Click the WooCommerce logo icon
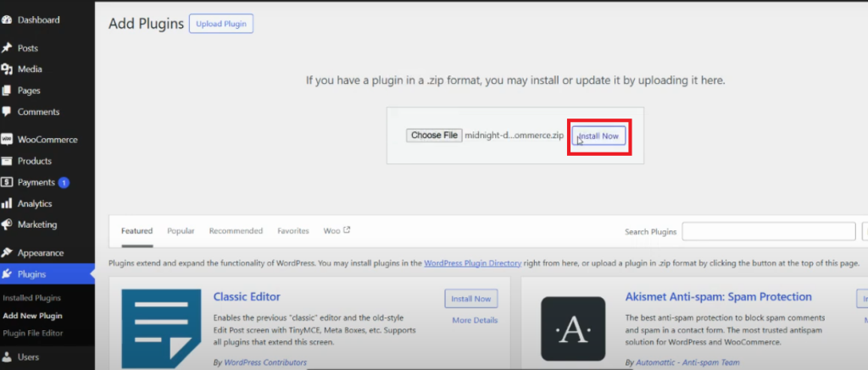868x370 pixels. click(7, 140)
